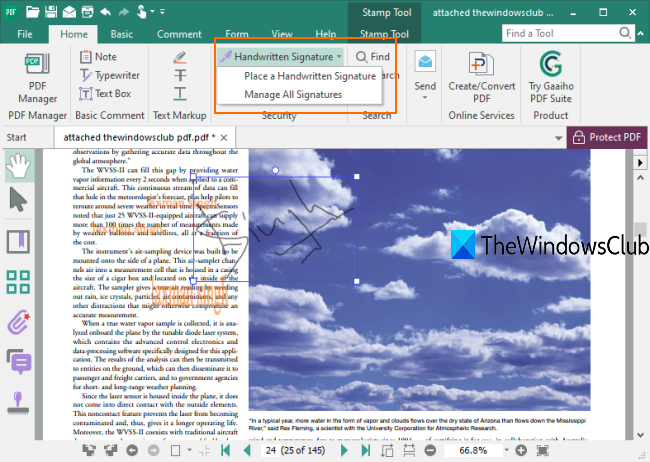Zoom out with the minus button
Screen dimensions: 650x462
pos(430,450)
